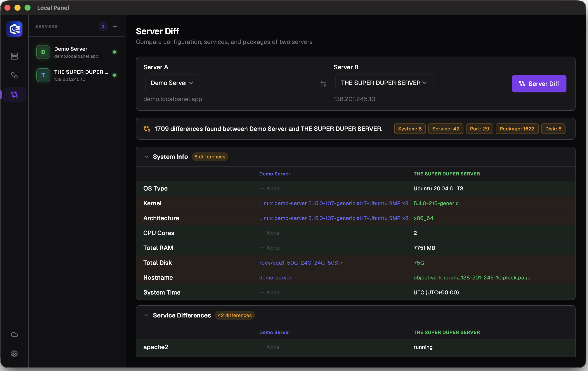This screenshot has width=588, height=371.
Task: Click the T avatar of SUPER DUPER server
Action: [x=43, y=75]
